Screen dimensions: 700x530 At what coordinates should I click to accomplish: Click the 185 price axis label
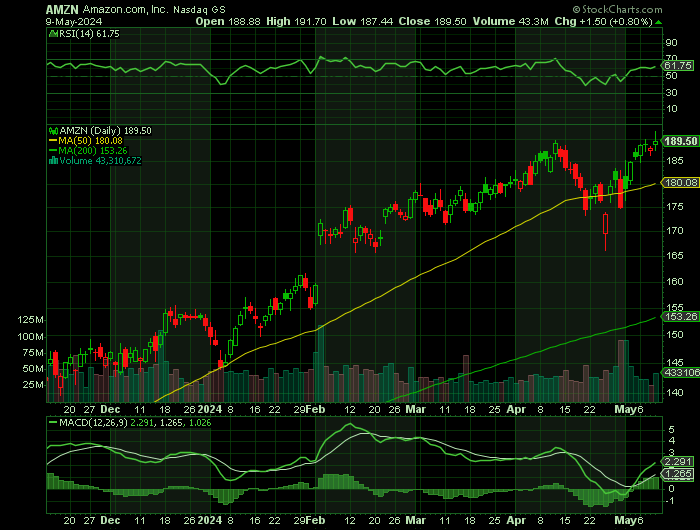[x=674, y=160]
